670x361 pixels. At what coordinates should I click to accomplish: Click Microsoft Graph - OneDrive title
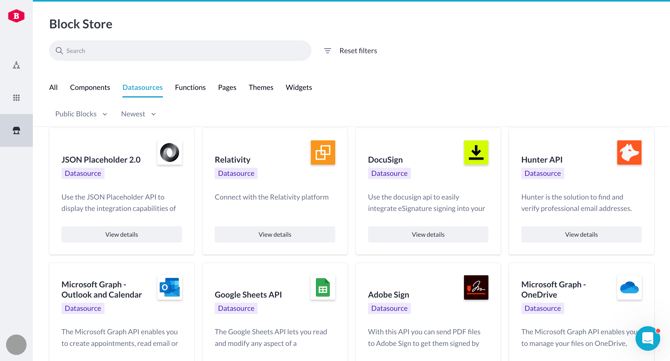[553, 290]
